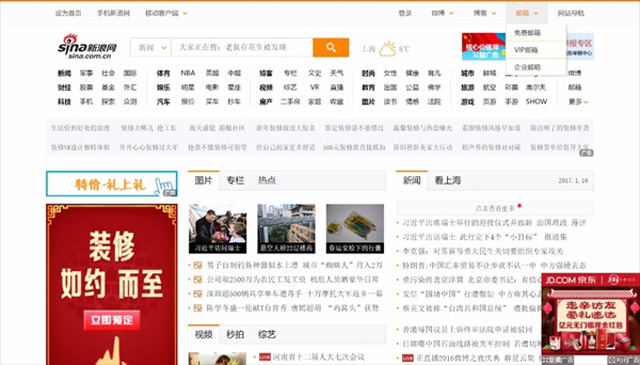Select VIP邮箱 from the mail menu
The width and height of the screenshot is (640, 365).
[x=526, y=50]
